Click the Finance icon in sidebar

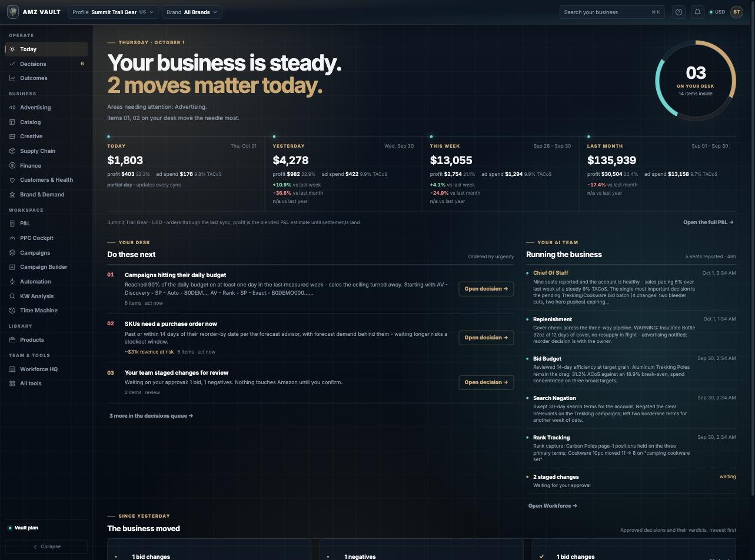(x=12, y=166)
